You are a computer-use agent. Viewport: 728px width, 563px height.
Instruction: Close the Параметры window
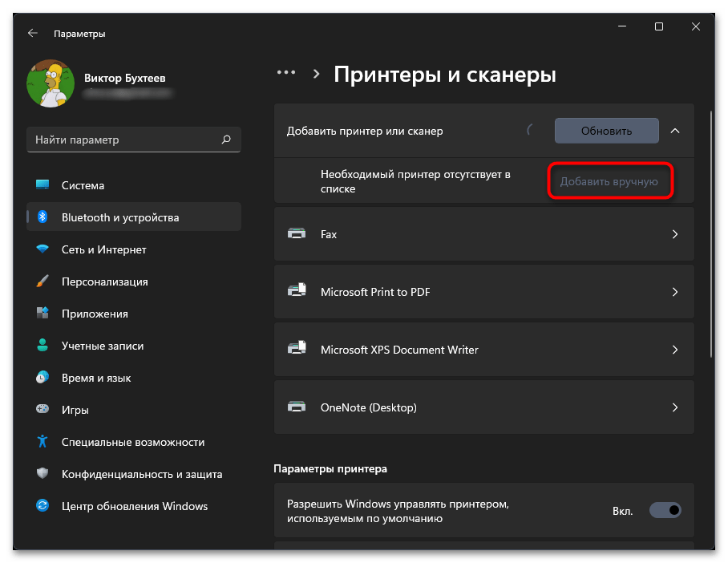point(695,26)
